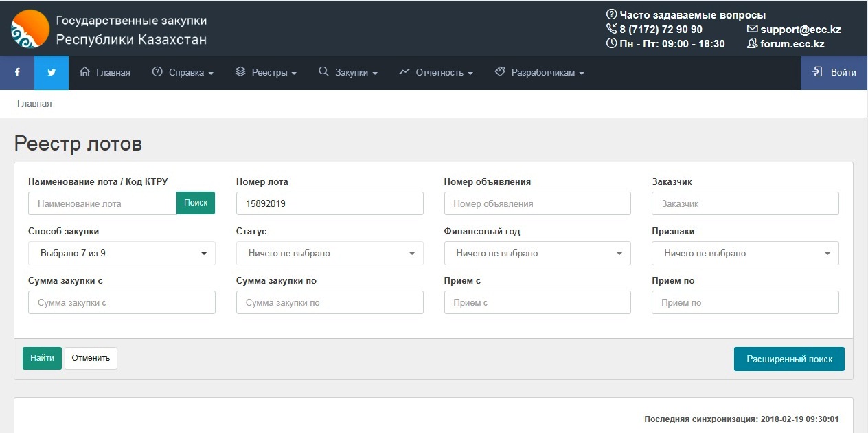Viewport: 868px width, 433px height.
Task: Open the forum.ecc.kz link
Action: point(786,44)
